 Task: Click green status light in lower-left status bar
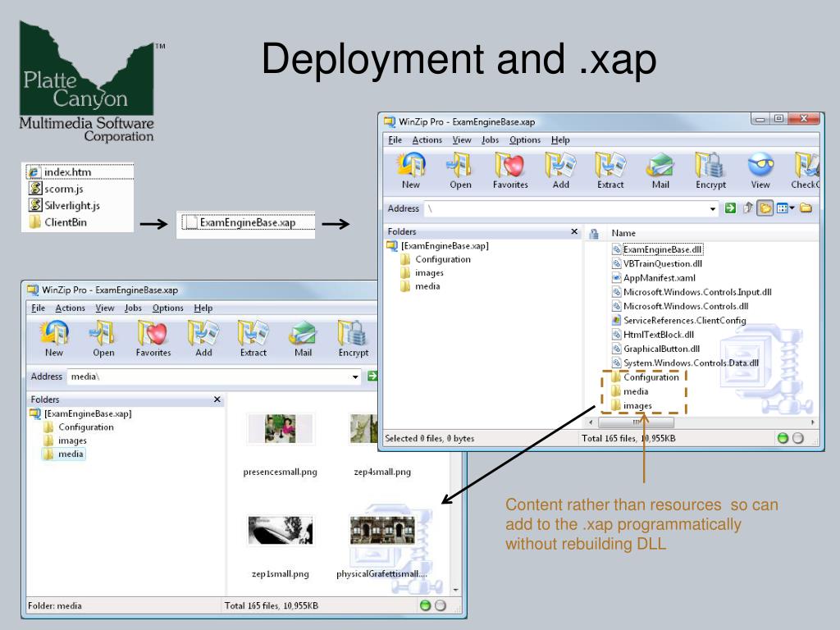(426, 606)
